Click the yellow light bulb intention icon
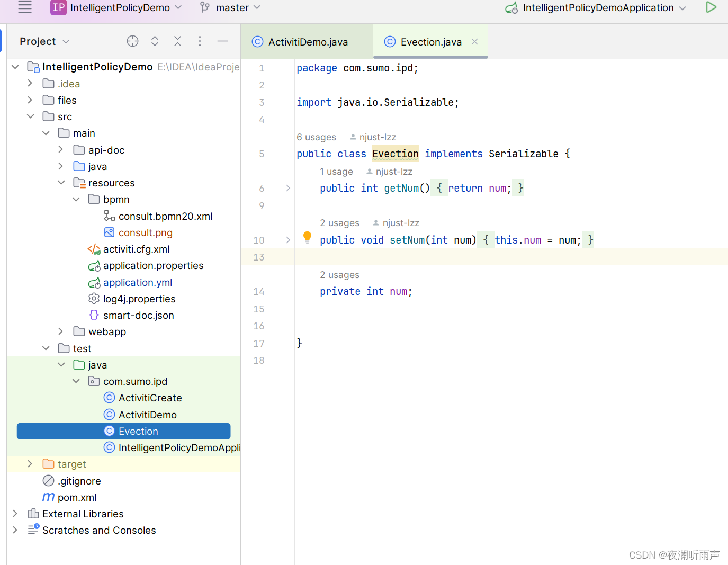 coord(307,237)
